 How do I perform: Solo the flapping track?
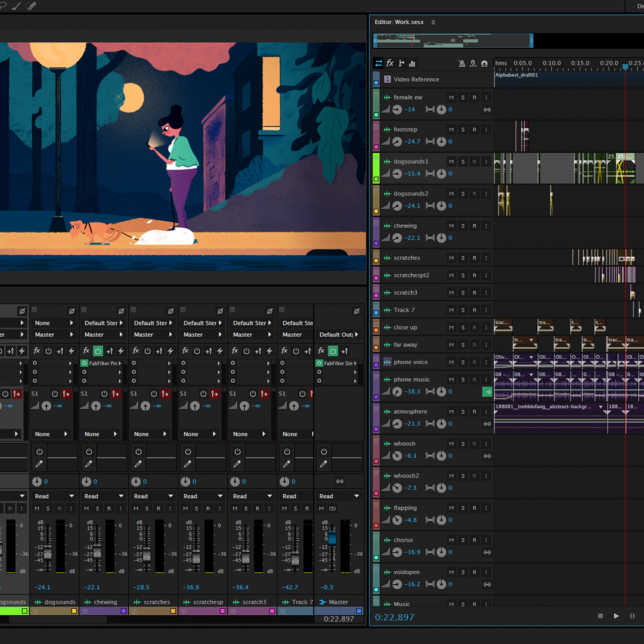[463, 508]
